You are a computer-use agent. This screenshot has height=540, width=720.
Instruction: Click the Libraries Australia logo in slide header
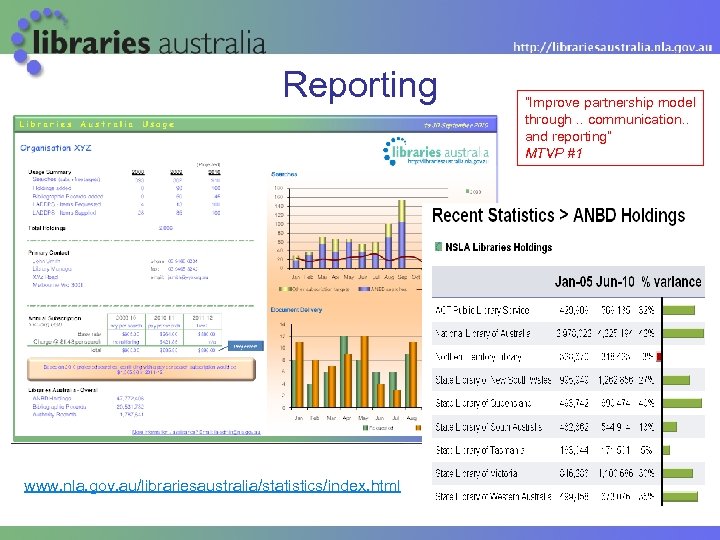pos(138,41)
